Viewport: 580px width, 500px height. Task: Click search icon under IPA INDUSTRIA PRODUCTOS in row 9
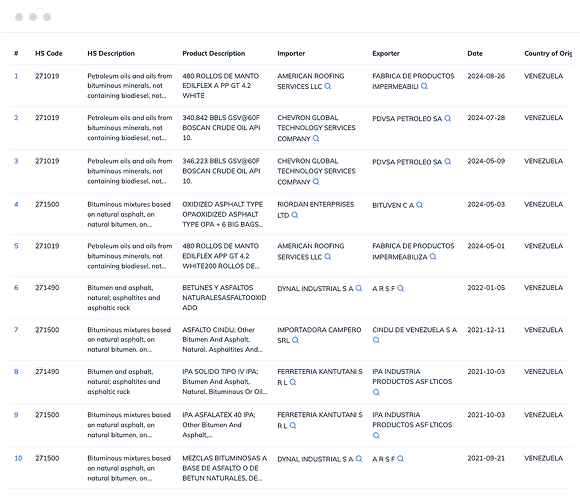[376, 435]
